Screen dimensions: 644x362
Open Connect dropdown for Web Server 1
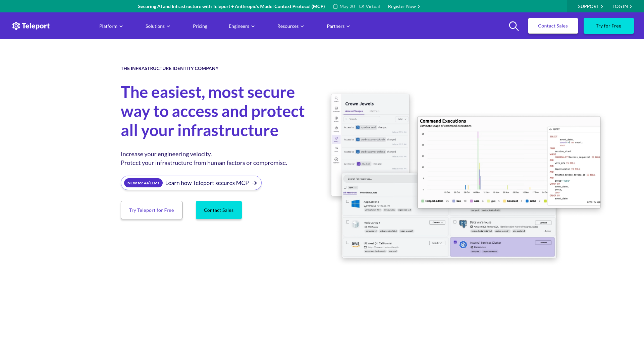coord(437,222)
